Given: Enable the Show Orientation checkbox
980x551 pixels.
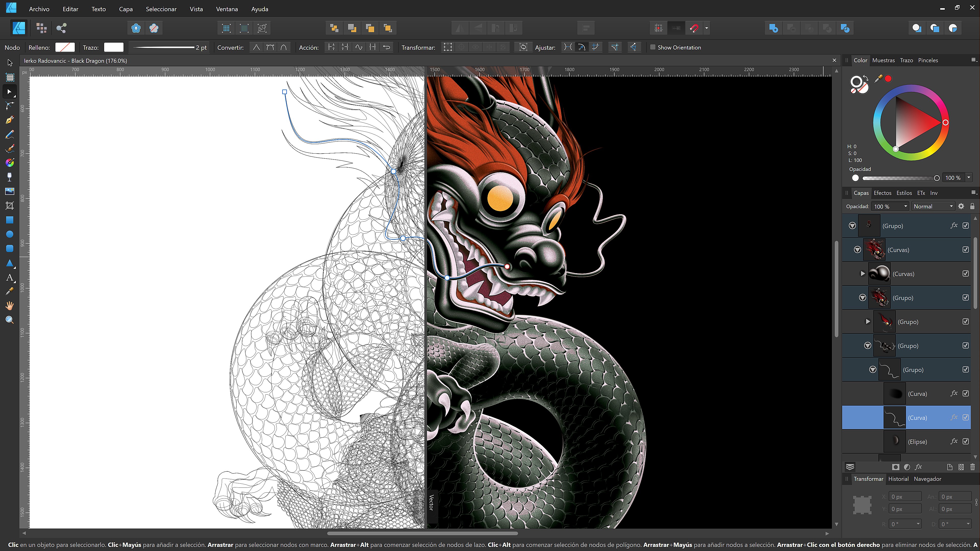Looking at the screenshot, I should [x=653, y=47].
